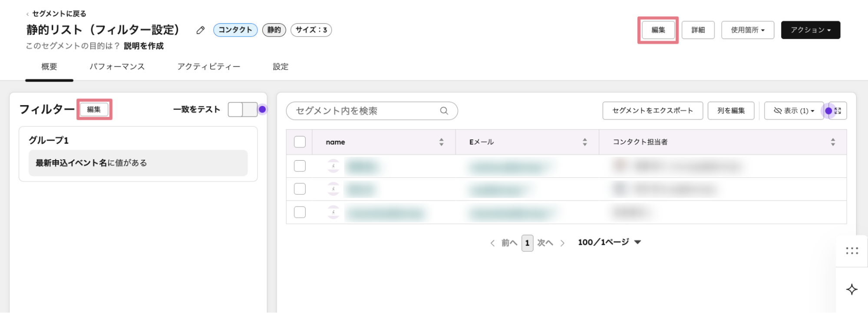Check the select-all header checkbox
Viewport: 868px width, 313px height.
click(x=300, y=142)
